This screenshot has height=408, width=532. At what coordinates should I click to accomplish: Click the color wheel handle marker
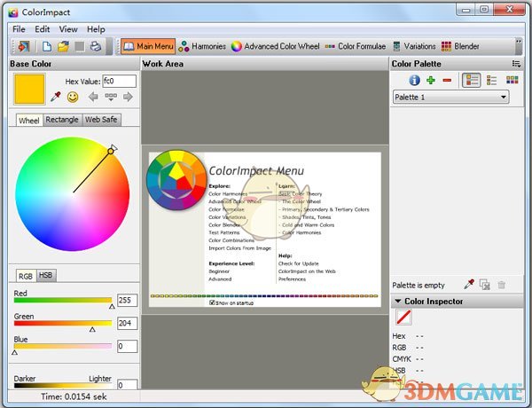click(x=112, y=151)
